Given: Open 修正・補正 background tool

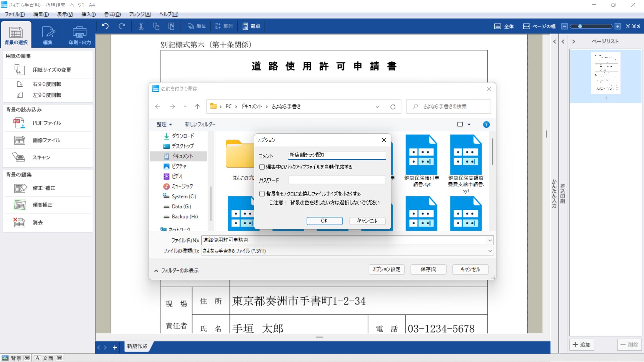Looking at the screenshot, I should point(48,188).
